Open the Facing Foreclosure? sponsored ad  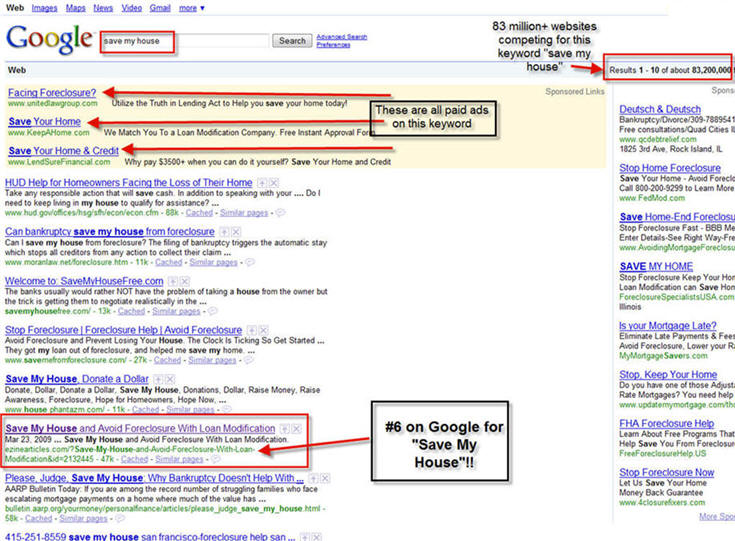[x=52, y=93]
